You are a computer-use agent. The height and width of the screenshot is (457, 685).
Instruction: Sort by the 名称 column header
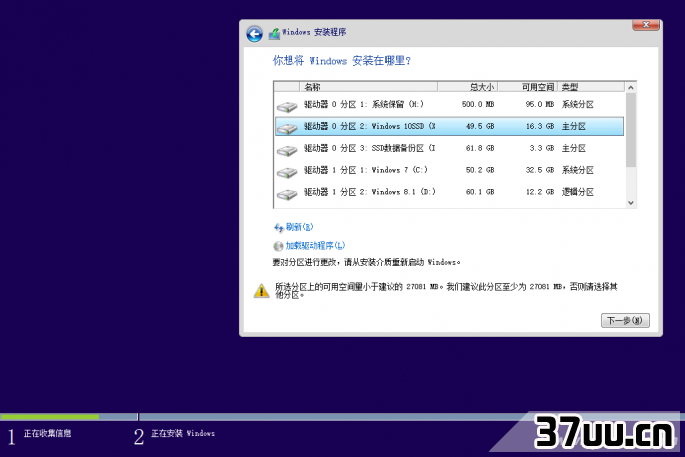368,87
